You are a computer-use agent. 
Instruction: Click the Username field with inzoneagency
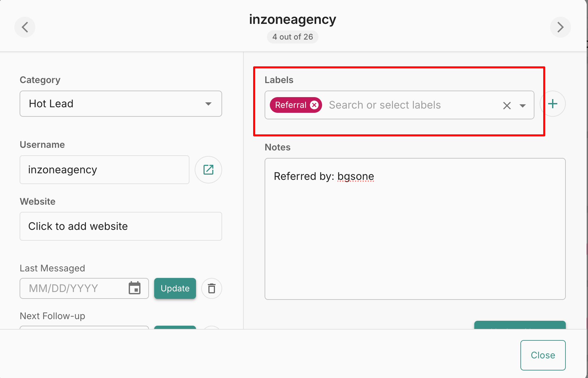point(105,170)
